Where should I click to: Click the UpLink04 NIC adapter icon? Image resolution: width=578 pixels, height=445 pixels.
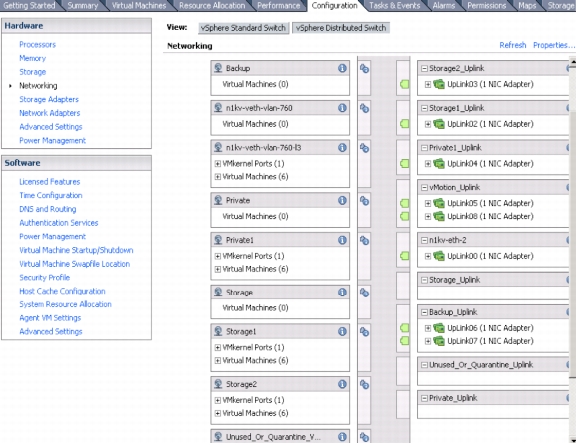pos(439,164)
